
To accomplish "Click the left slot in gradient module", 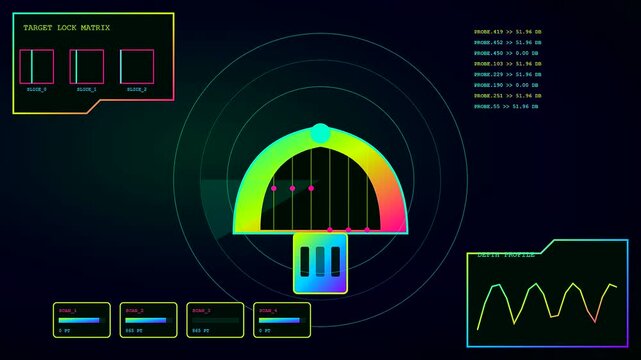I will pyautogui.click(x=305, y=262).
